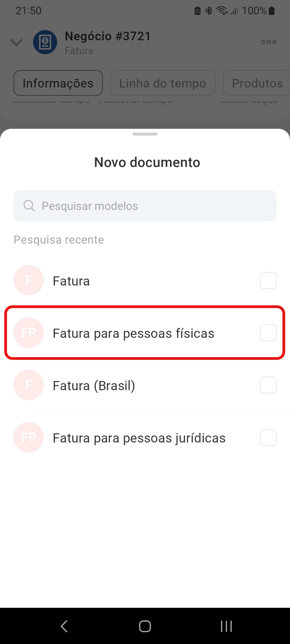The width and height of the screenshot is (290, 644).
Task: Switch to the Informações tab
Action: (58, 83)
